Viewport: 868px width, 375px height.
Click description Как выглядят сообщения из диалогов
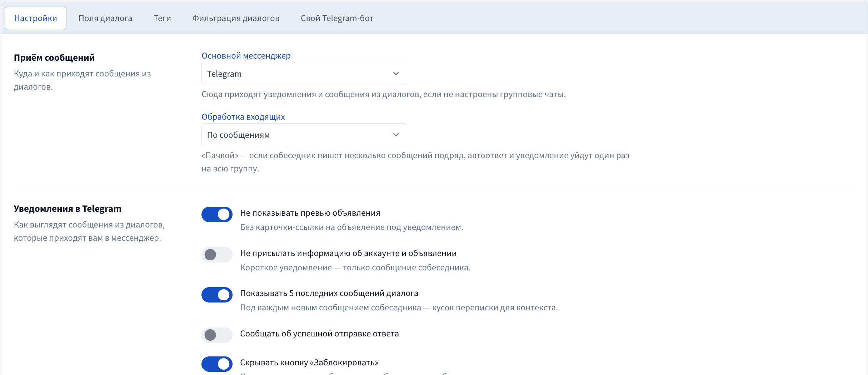pyautogui.click(x=89, y=231)
